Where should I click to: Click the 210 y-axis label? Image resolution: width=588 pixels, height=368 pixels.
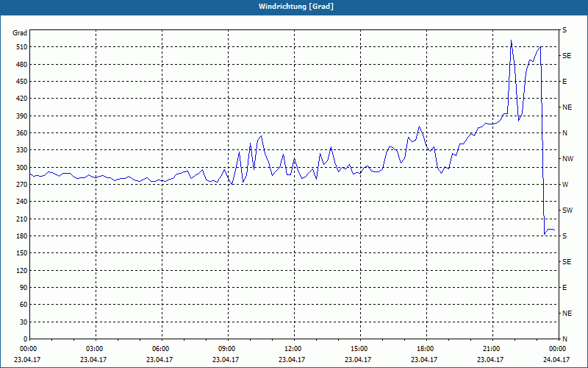click(x=21, y=219)
